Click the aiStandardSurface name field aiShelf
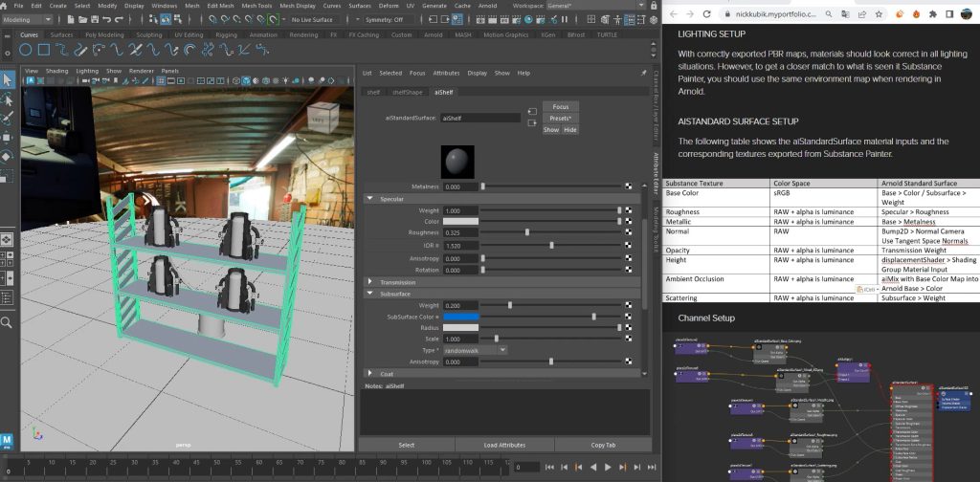The height and width of the screenshot is (482, 980). [480, 118]
